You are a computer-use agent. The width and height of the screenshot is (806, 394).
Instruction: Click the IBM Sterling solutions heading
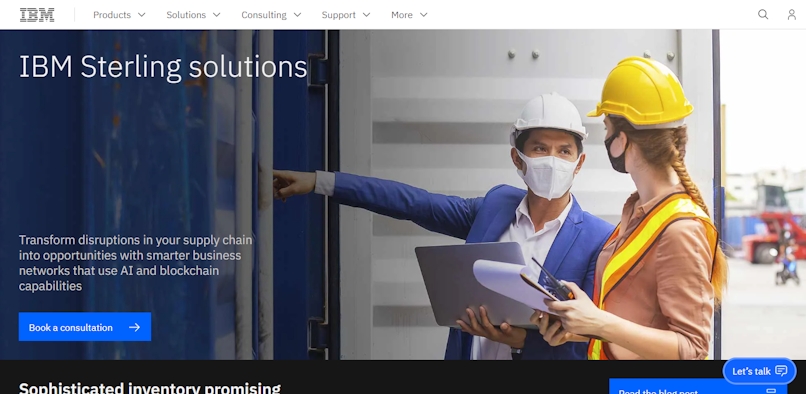coord(163,67)
